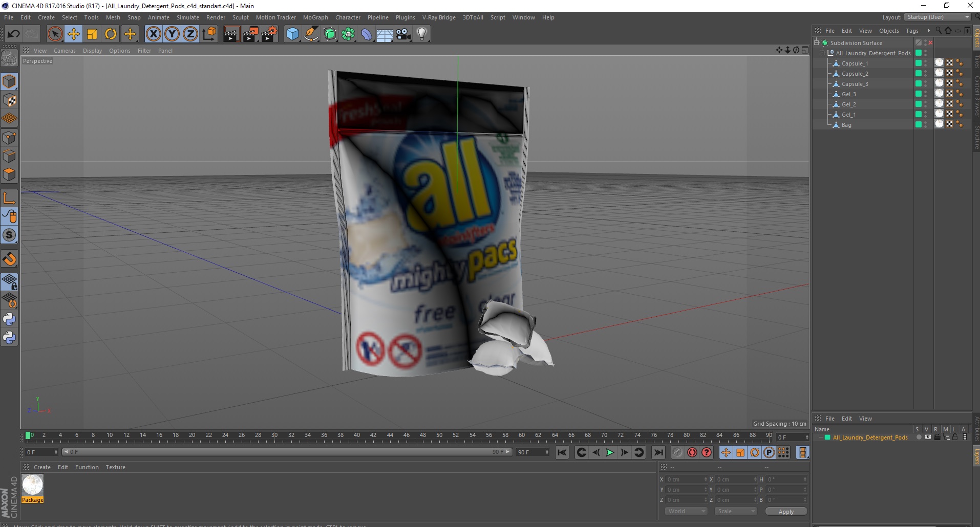The height and width of the screenshot is (527, 980).
Task: Open the Array modeling objects icon
Action: coord(348,34)
